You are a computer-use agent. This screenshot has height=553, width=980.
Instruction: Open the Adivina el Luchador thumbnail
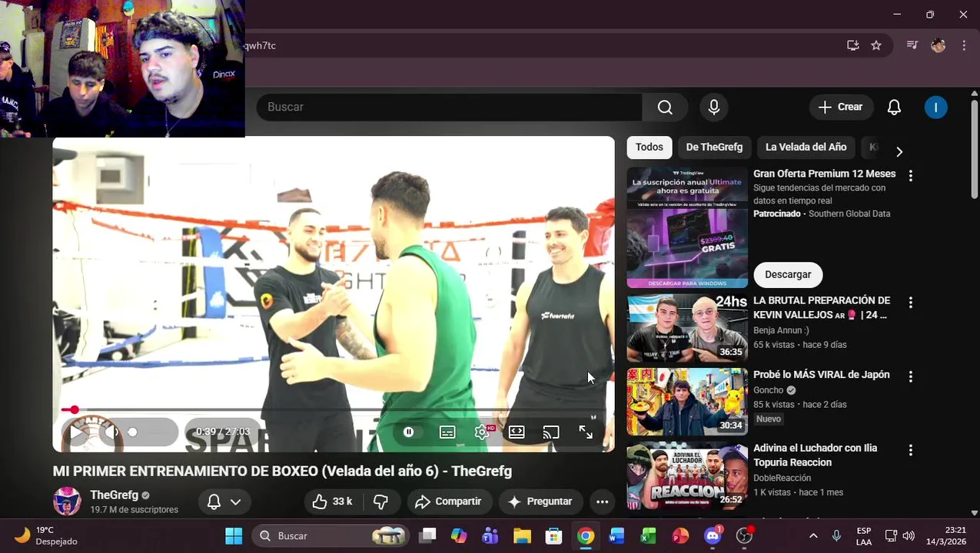tap(687, 475)
